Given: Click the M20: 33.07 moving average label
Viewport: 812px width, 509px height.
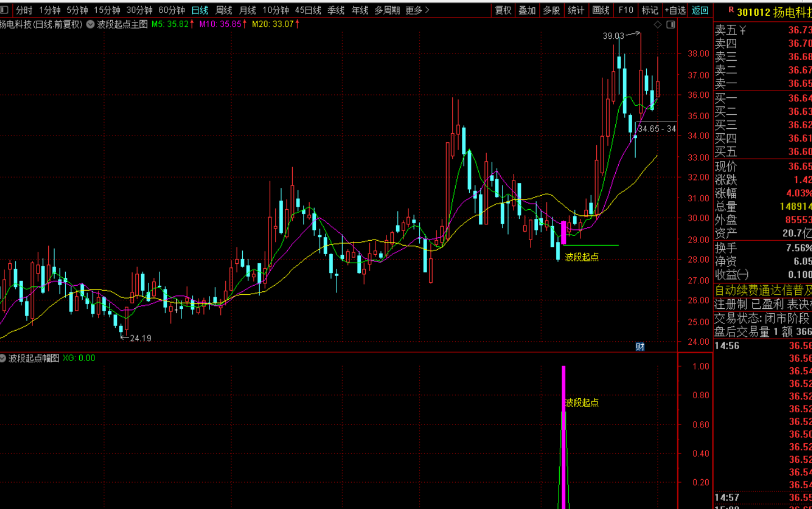Looking at the screenshot, I should [275, 24].
